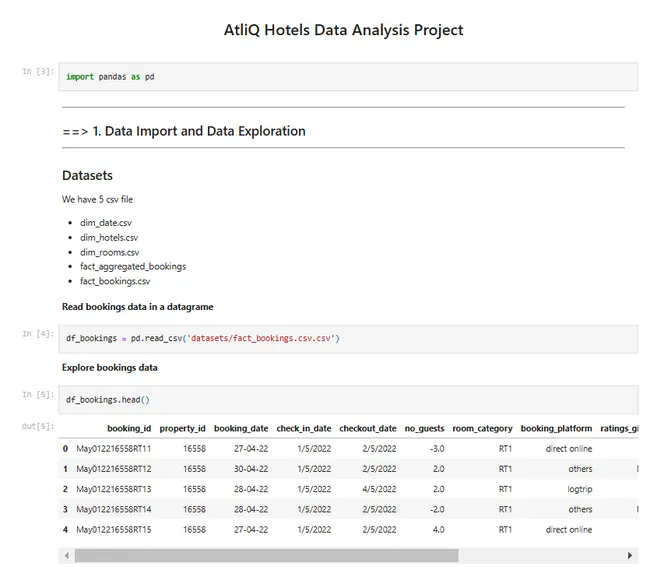Screen dimensions: 650x567
Task: Click the no_guests column header
Action: (424, 429)
